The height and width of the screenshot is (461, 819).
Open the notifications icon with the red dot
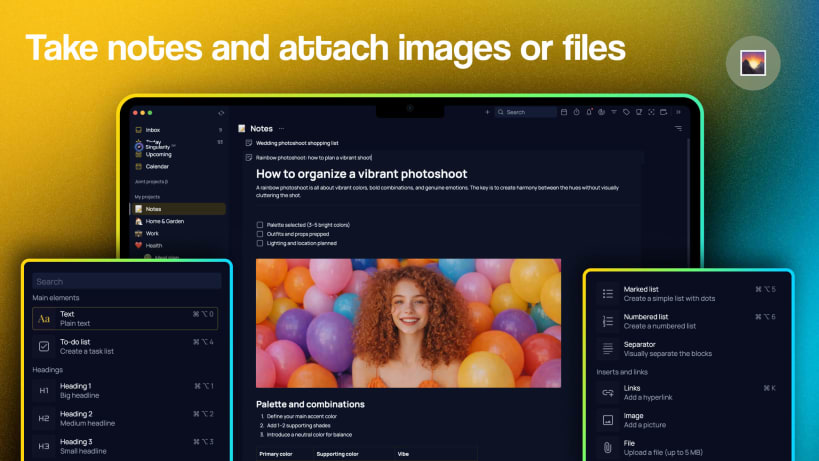click(x=589, y=112)
